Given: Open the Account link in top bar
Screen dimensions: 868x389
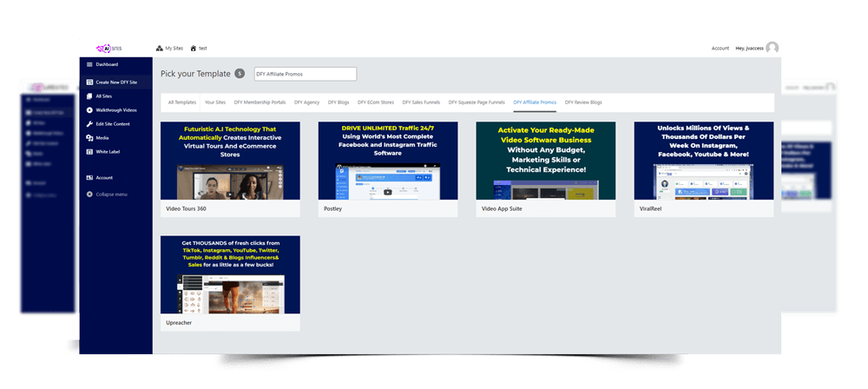Looking at the screenshot, I should click(720, 49).
